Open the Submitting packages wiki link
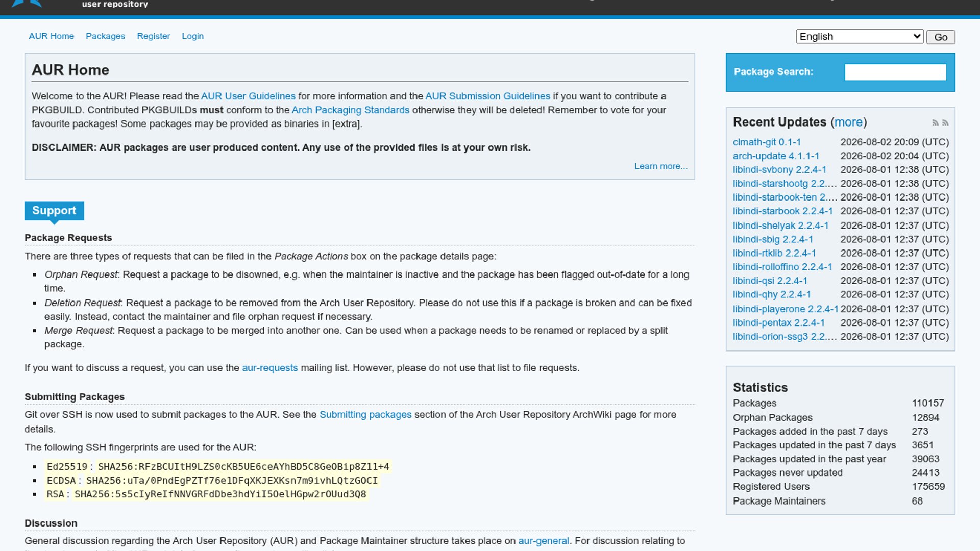This screenshot has height=551, width=980. (x=365, y=415)
